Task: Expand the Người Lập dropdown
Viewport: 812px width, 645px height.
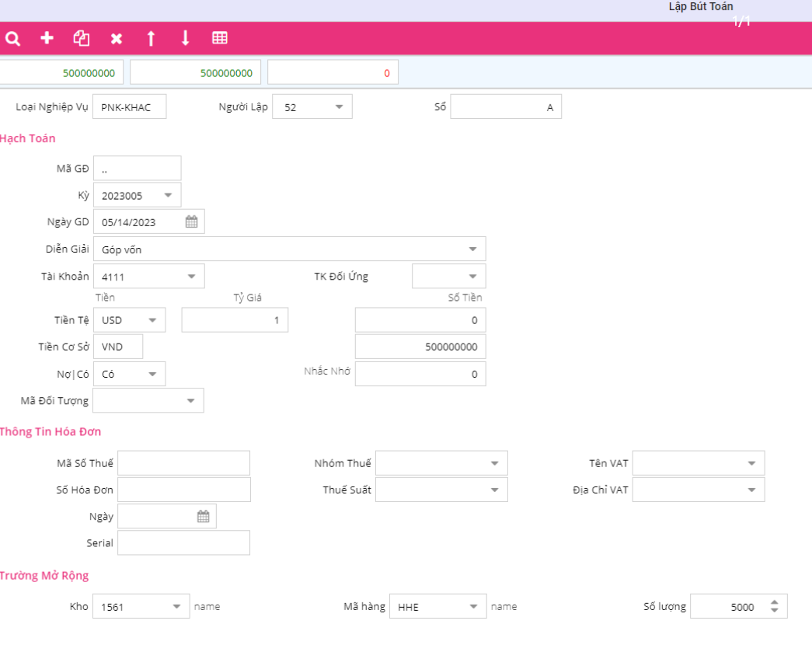Action: [x=339, y=107]
